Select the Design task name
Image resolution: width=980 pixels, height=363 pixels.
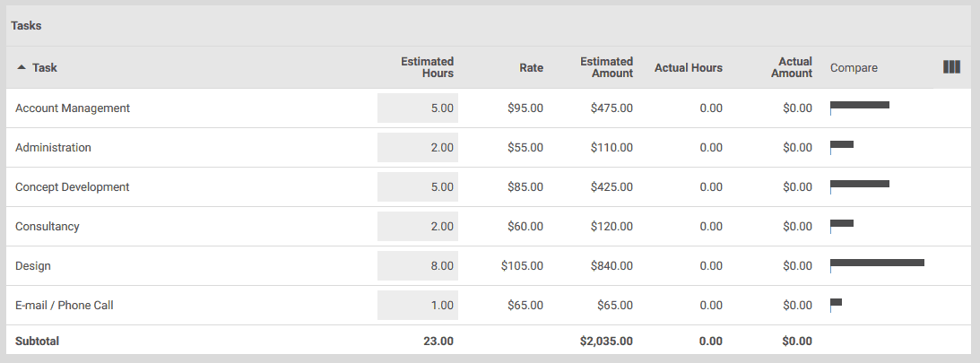33,266
